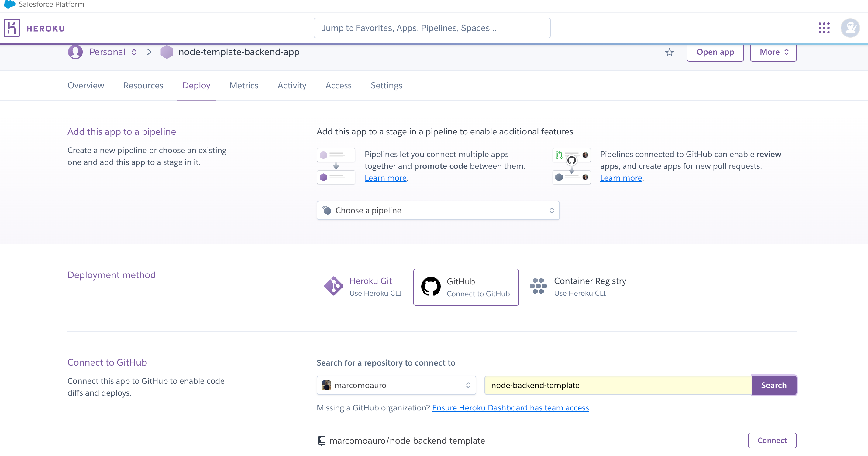Focus the Jump to Favorites search field
This screenshot has width=868, height=456.
click(432, 28)
